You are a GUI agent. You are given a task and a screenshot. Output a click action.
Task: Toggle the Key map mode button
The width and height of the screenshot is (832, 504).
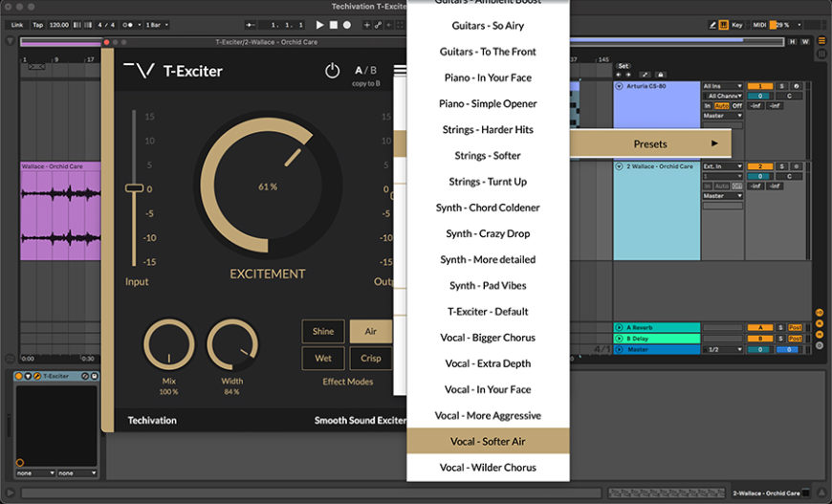coord(737,25)
